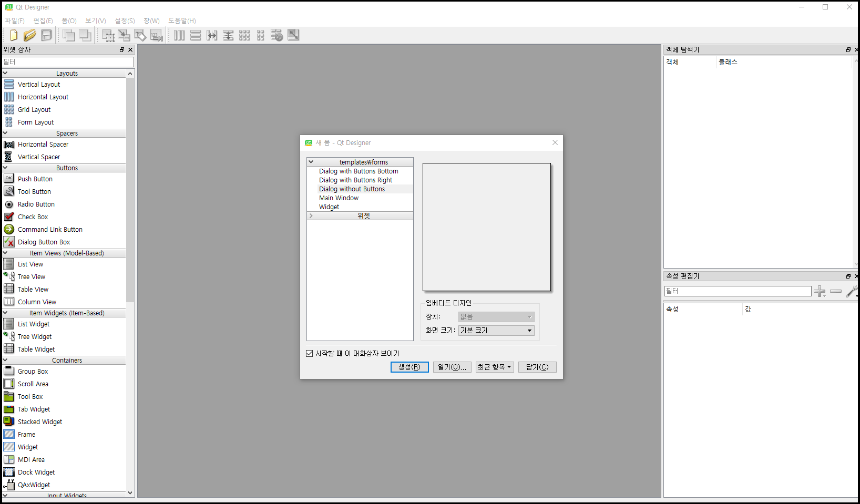Collapse the Layouts category
The height and width of the screenshot is (504, 860).
[x=5, y=73]
